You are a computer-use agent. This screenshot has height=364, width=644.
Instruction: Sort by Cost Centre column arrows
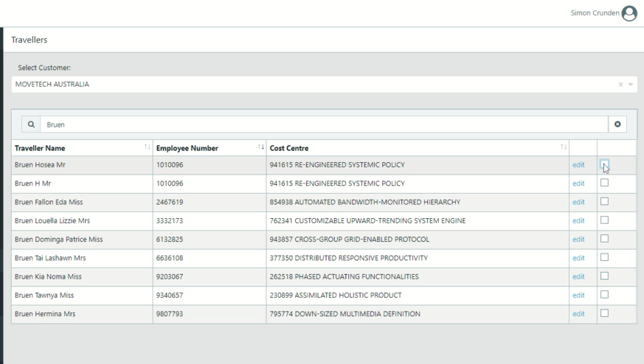click(564, 148)
